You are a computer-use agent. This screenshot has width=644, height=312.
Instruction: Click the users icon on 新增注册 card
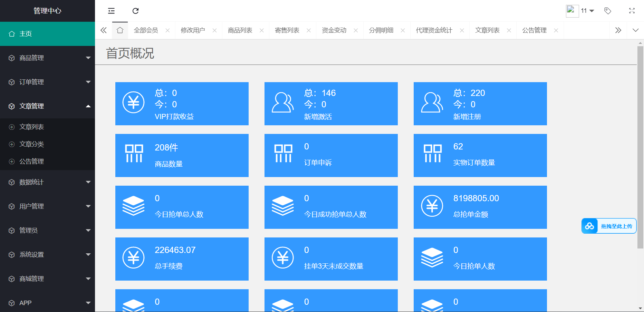coord(432,102)
